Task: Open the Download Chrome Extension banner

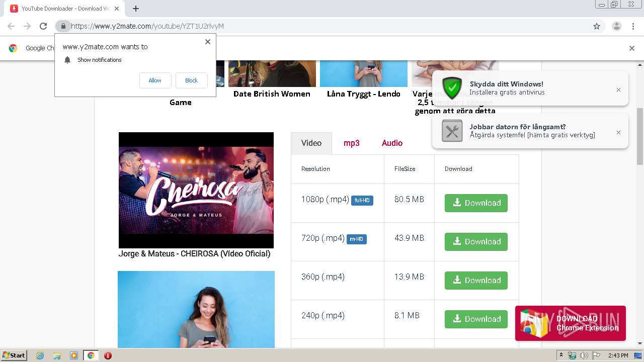Action: [x=571, y=323]
